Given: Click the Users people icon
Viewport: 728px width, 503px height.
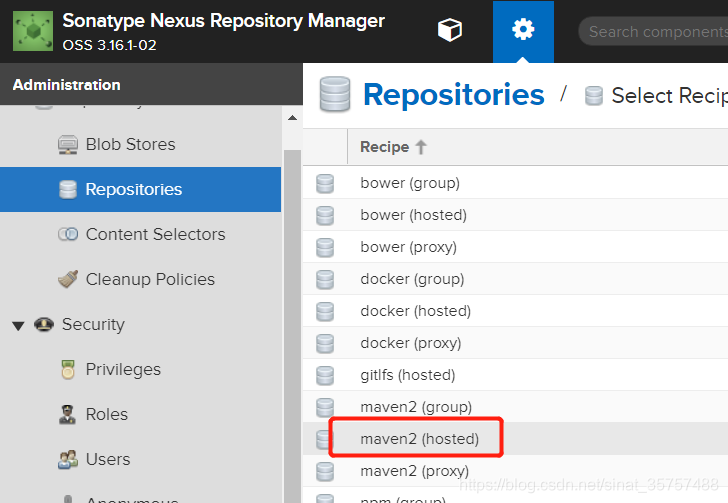Looking at the screenshot, I should click(x=68, y=459).
